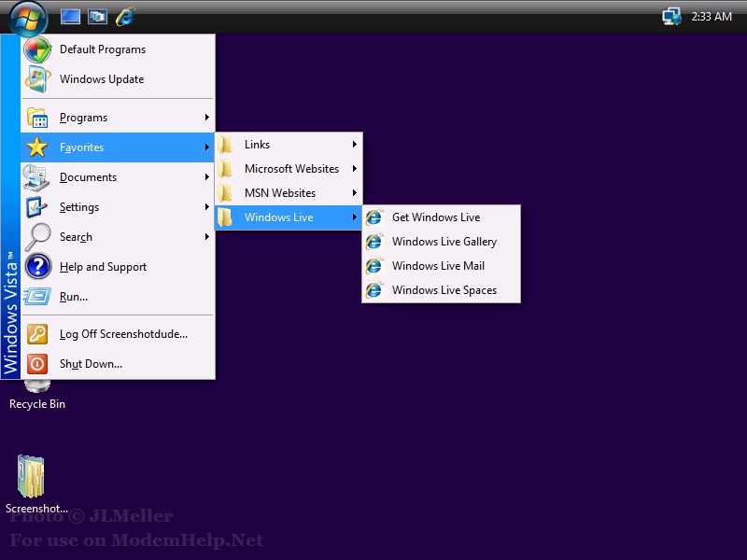Launch Internet Explorer from quick launch
Image resolution: width=747 pixels, height=560 pixels.
click(x=125, y=17)
